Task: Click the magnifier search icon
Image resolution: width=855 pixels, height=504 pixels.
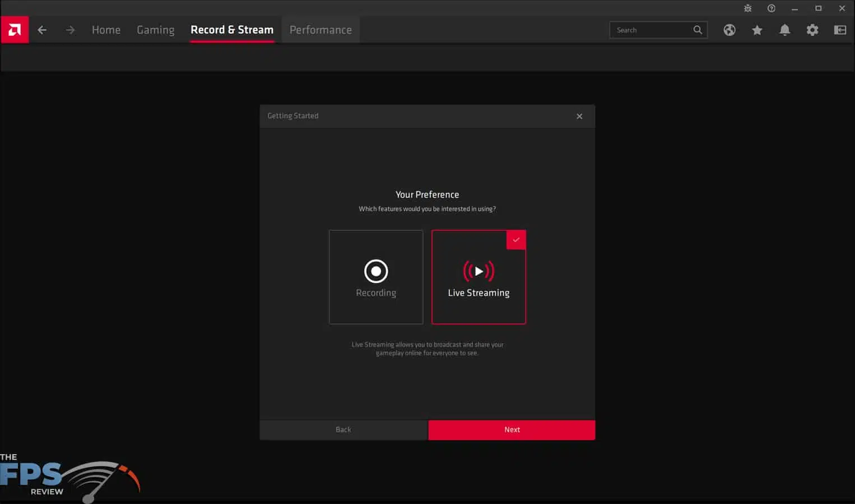Action: 698,30
